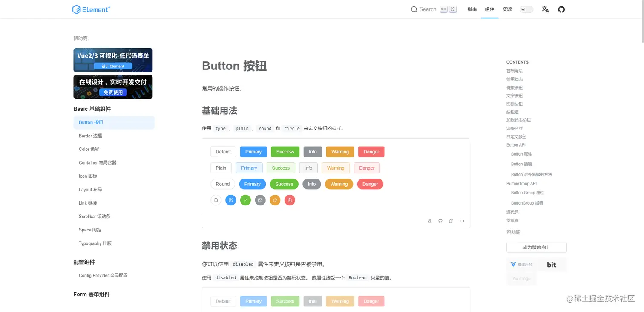Screen dimensions: 644x312
Task: Jump to 加载状态按钮 in contents
Action: (x=518, y=120)
